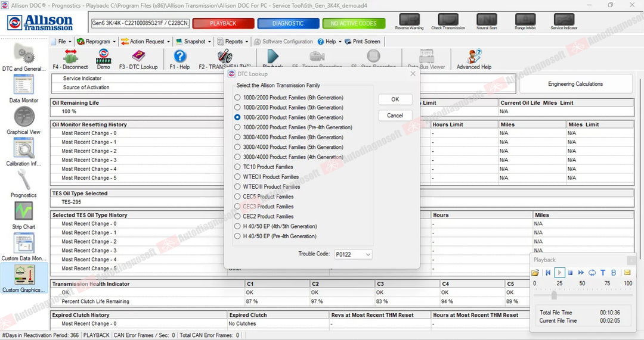Image resolution: width=644 pixels, height=340 pixels.
Task: Click the green NO ACTIVE CODES button
Action: 354,23
